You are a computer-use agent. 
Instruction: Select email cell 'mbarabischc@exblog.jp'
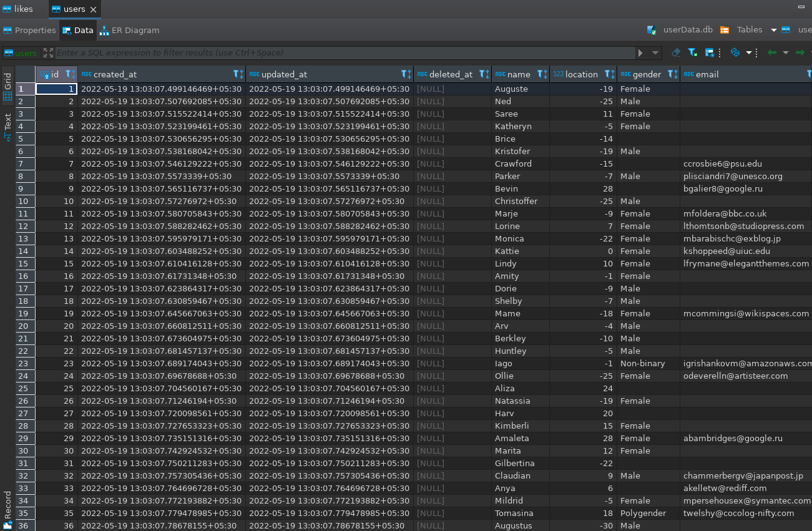click(x=746, y=238)
